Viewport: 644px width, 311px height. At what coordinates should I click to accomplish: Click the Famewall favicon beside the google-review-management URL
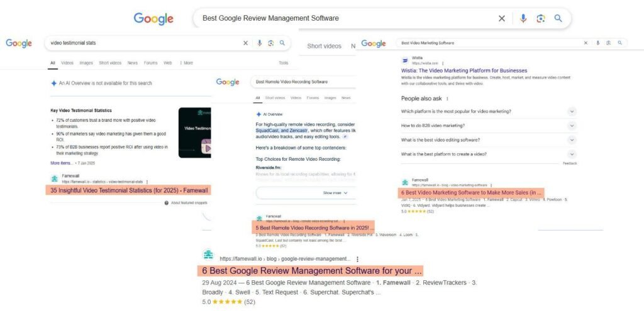209,255
